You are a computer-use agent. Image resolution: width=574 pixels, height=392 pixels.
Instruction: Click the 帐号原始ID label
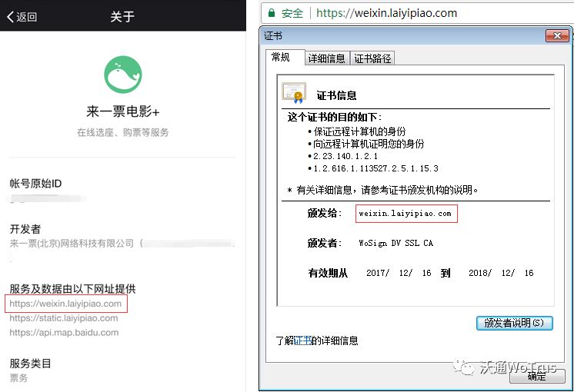[x=35, y=183]
